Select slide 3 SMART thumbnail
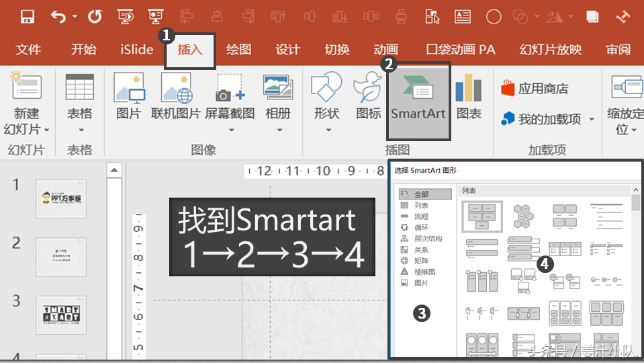This screenshot has height=363, width=644. click(x=61, y=315)
